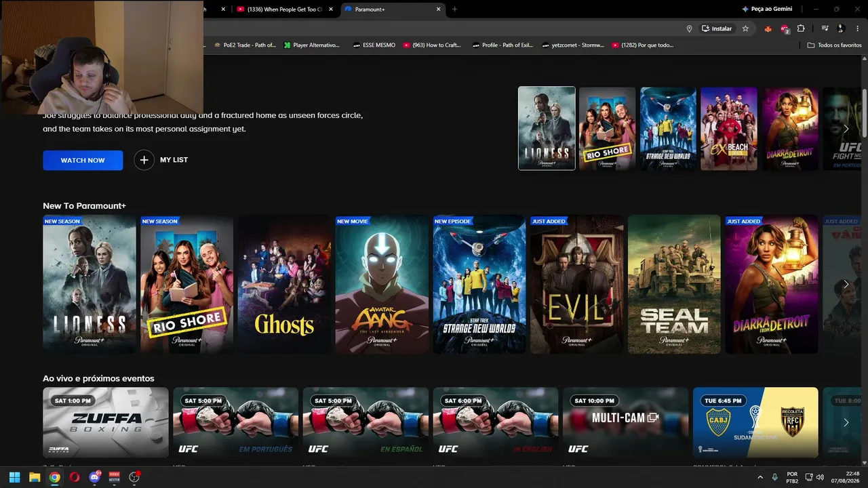Open a new browser tab
Image resolution: width=868 pixels, height=488 pixels.
(x=454, y=9)
